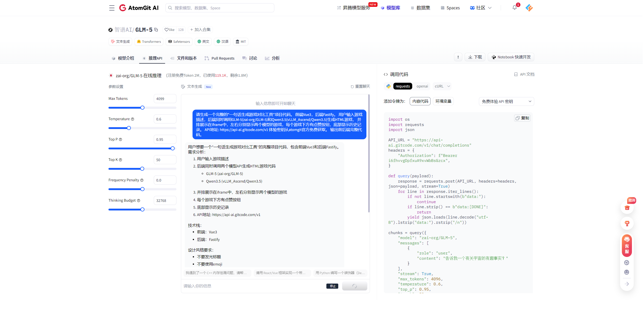
Task: Click the model search input field
Action: [220, 8]
